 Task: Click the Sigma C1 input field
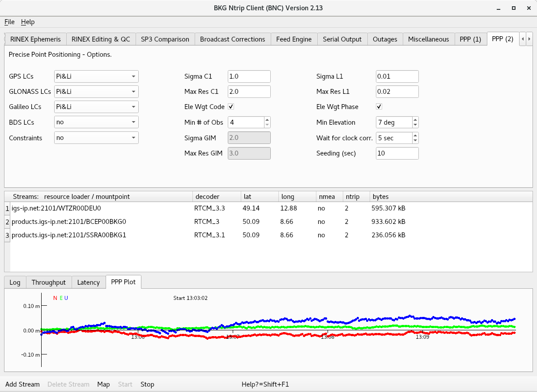[249, 76]
